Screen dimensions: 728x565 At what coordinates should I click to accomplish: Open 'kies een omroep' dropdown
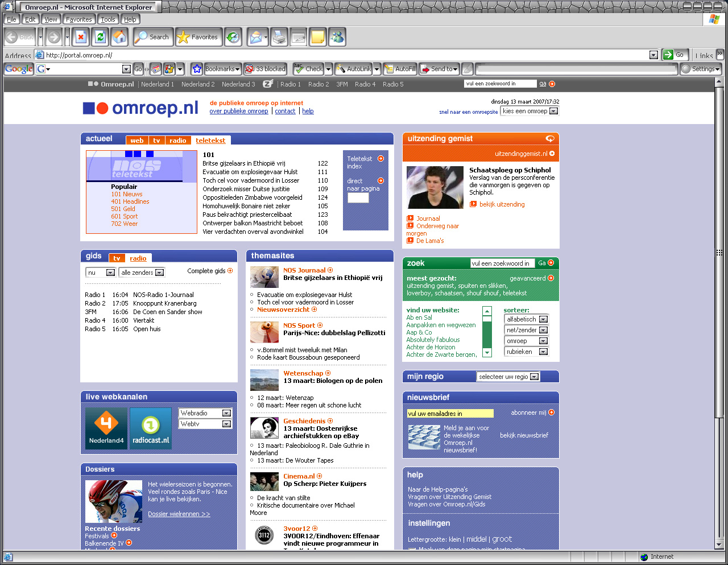(530, 111)
